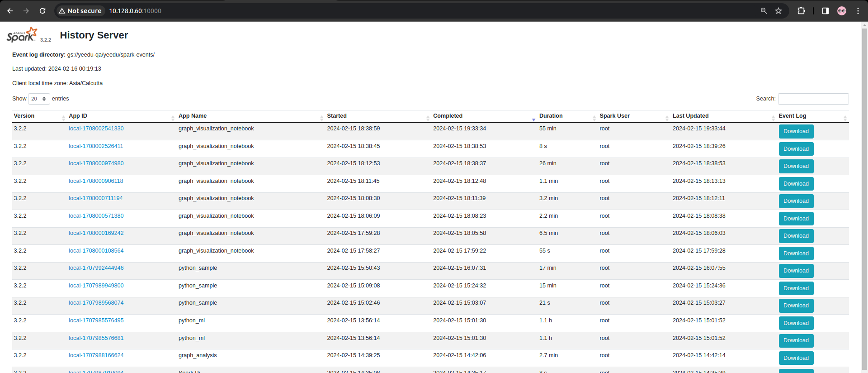Sort table by Duration column
Screen dimensions: 868x373
[x=567, y=116]
